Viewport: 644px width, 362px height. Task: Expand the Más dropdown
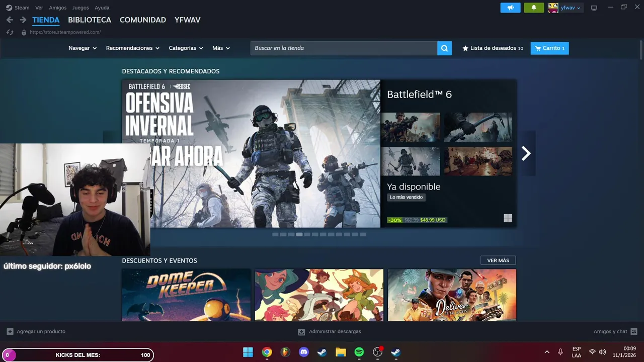click(x=221, y=48)
